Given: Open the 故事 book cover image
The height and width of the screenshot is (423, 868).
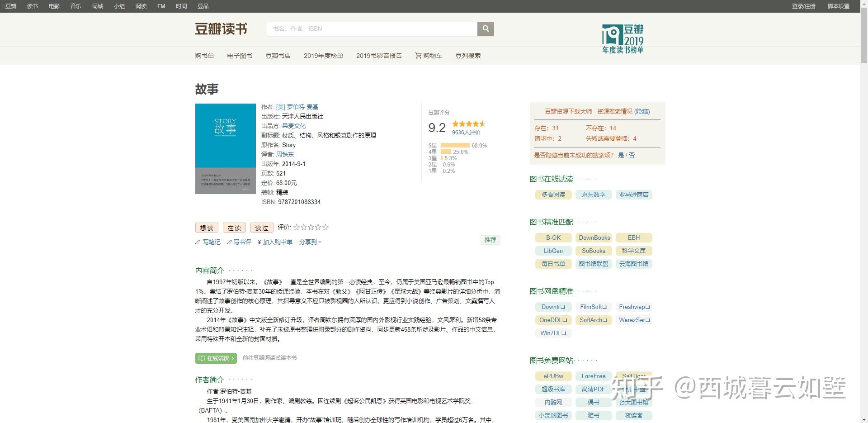Looking at the screenshot, I should (x=226, y=149).
